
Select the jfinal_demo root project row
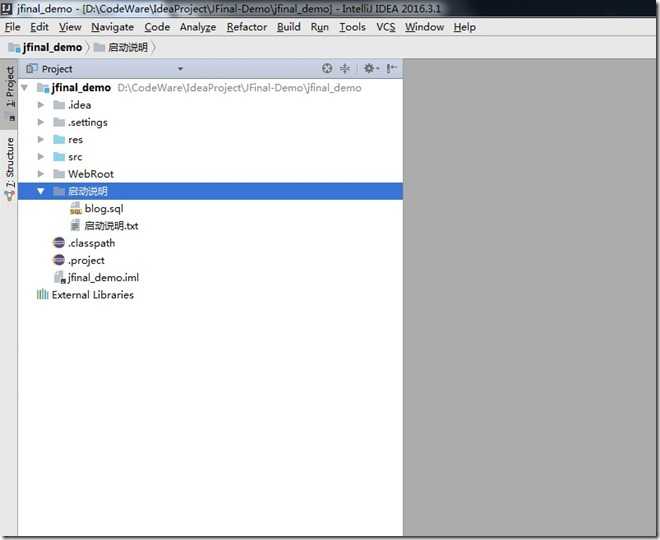210,88
